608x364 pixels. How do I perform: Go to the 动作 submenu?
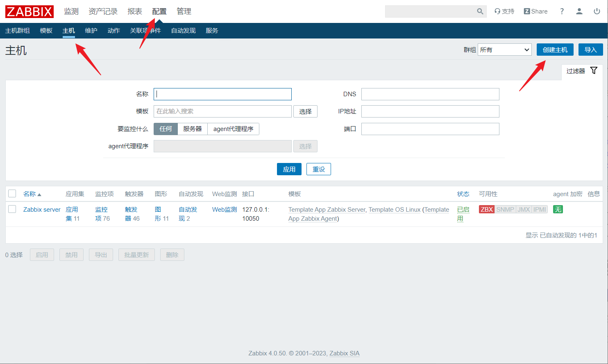coord(113,31)
